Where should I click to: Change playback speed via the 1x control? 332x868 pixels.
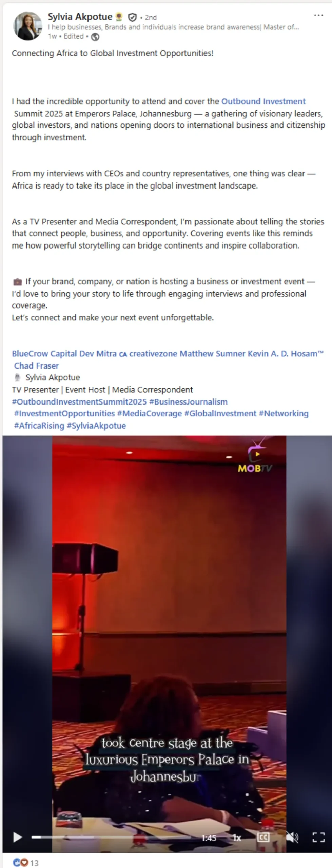237,838
